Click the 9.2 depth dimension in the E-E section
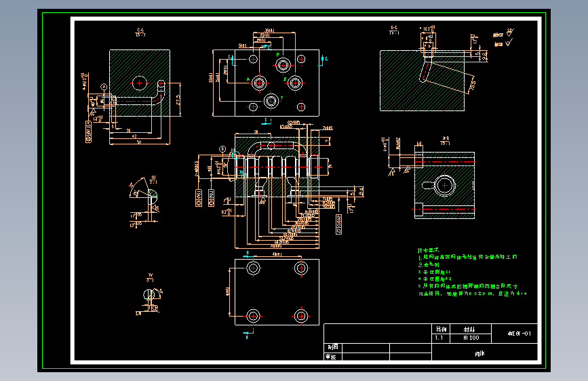Screen dimensions: 588x381 pos(484,56)
